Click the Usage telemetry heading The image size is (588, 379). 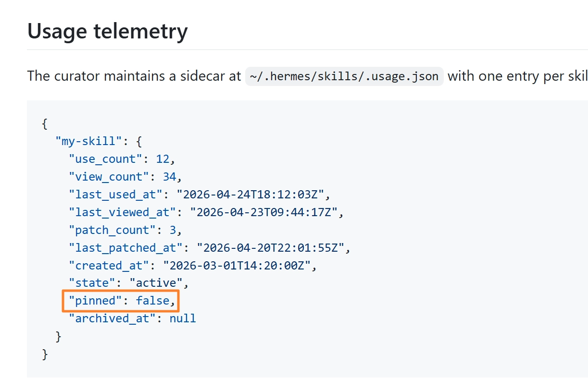107,31
